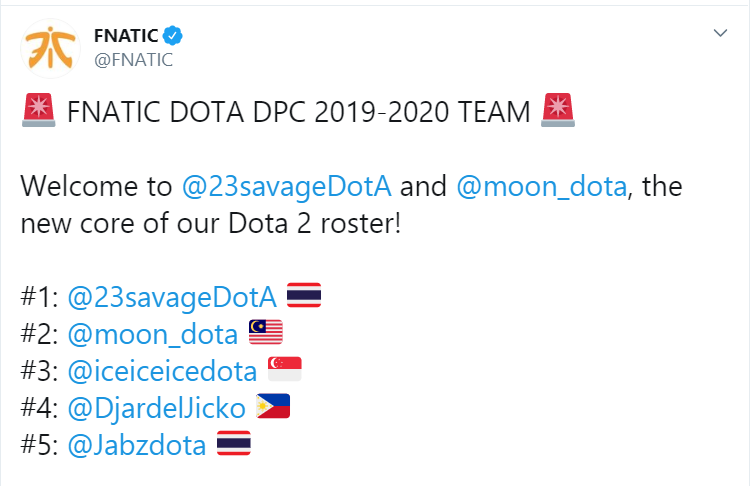
Task: Click @23savageDotA link on the #1 line
Action: click(172, 297)
